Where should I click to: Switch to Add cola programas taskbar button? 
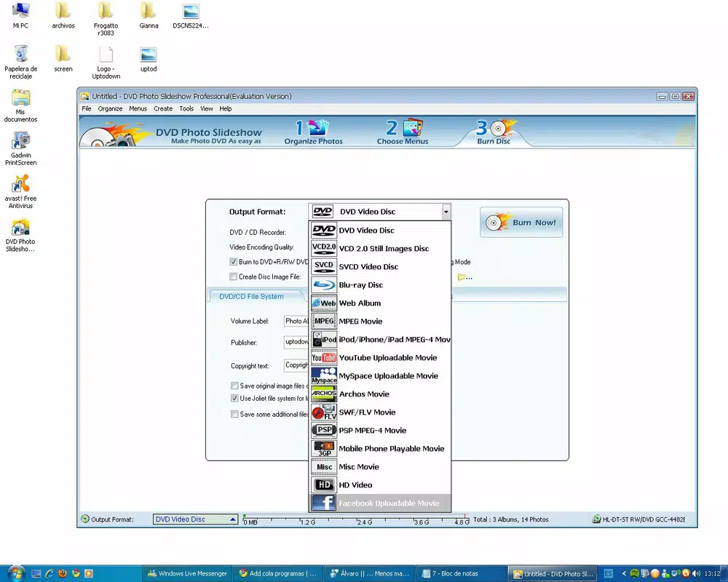tap(277, 574)
